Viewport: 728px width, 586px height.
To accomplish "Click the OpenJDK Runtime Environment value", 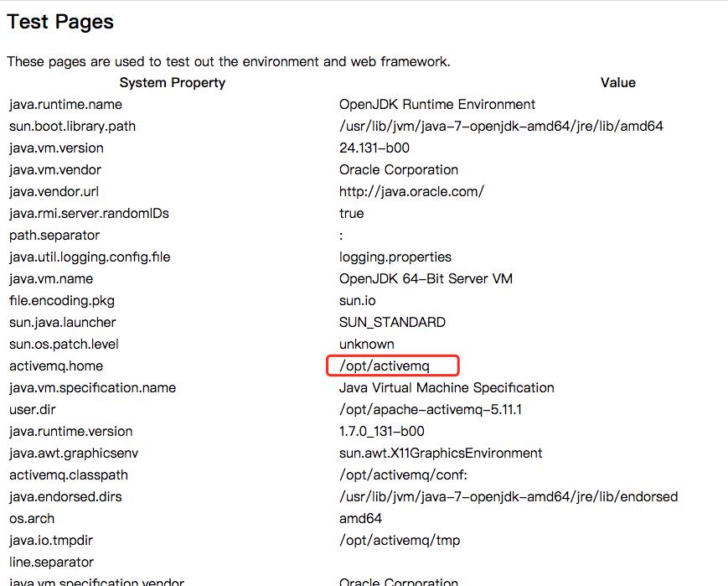I will coord(436,104).
